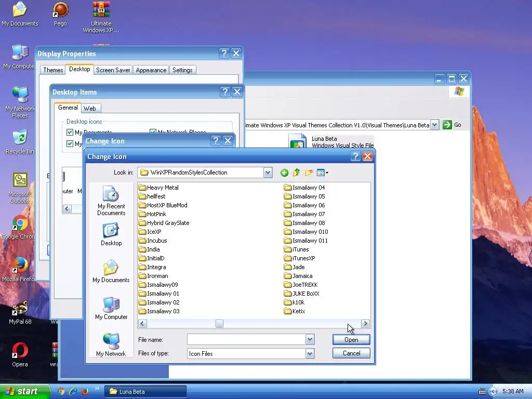This screenshot has height=399, width=532.
Task: Launch Internet Explorer from quick launch
Action: [x=73, y=391]
